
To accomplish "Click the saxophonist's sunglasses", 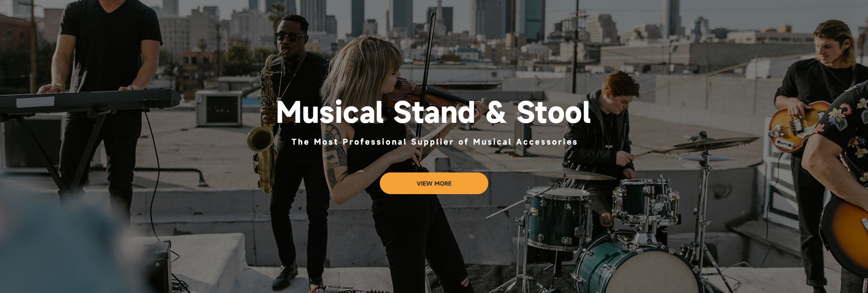I will [289, 37].
